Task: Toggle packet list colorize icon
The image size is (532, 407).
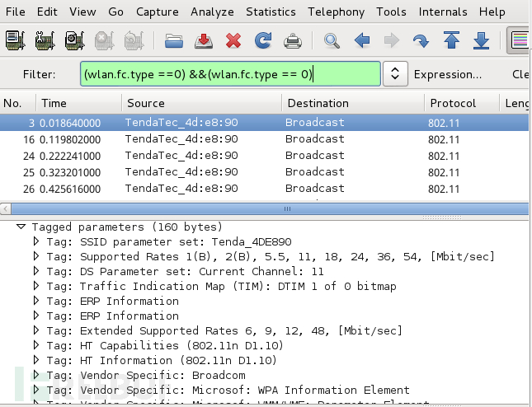Action: click(x=520, y=40)
